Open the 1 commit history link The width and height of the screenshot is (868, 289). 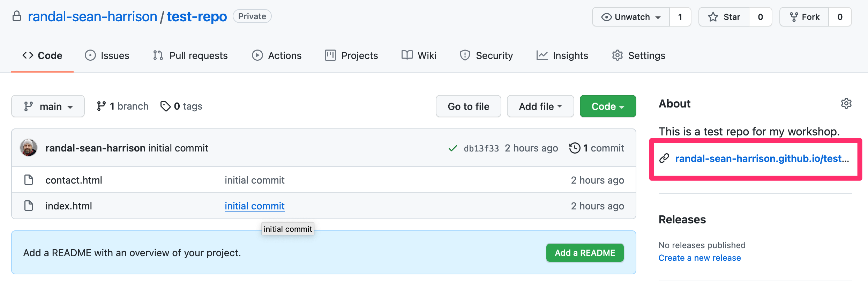597,148
